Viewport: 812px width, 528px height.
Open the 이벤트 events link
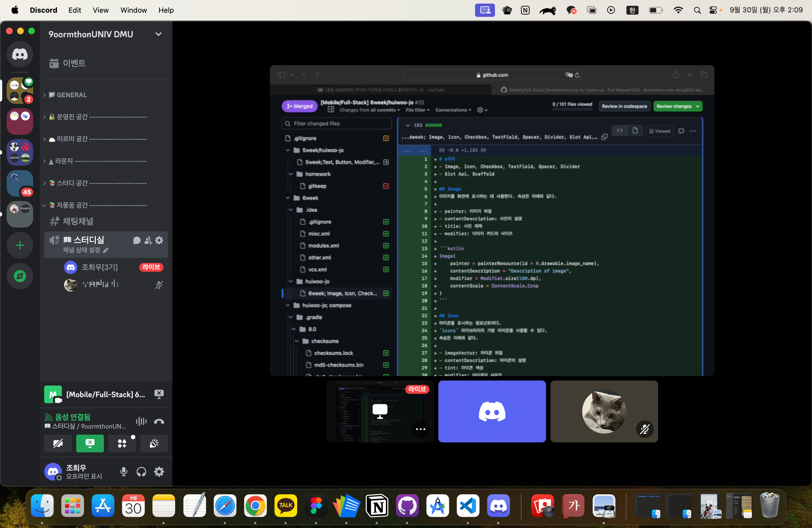coord(74,63)
